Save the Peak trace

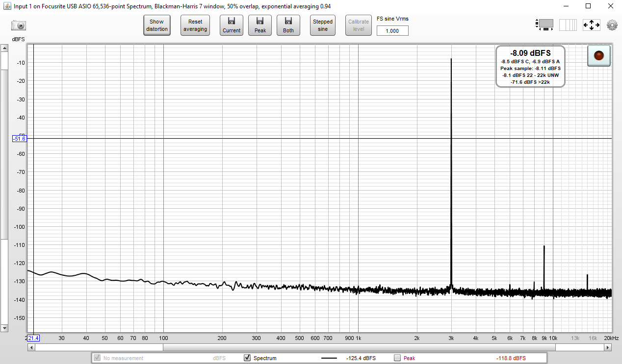260,25
